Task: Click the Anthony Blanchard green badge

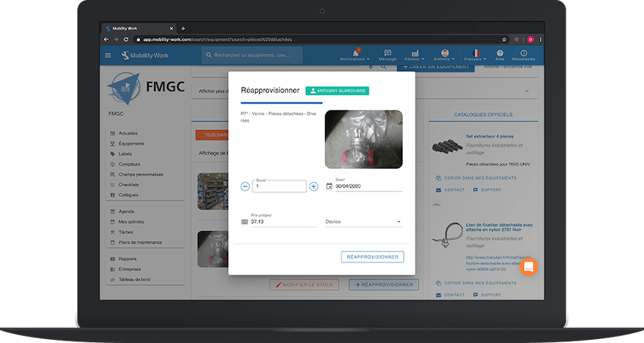Action: (x=337, y=91)
